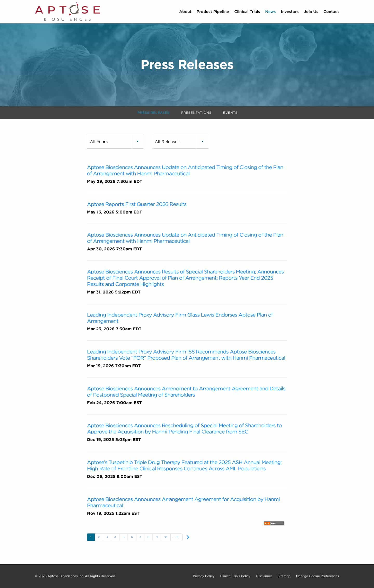Open the RSS feed icon
The height and width of the screenshot is (588, 374).
click(274, 523)
